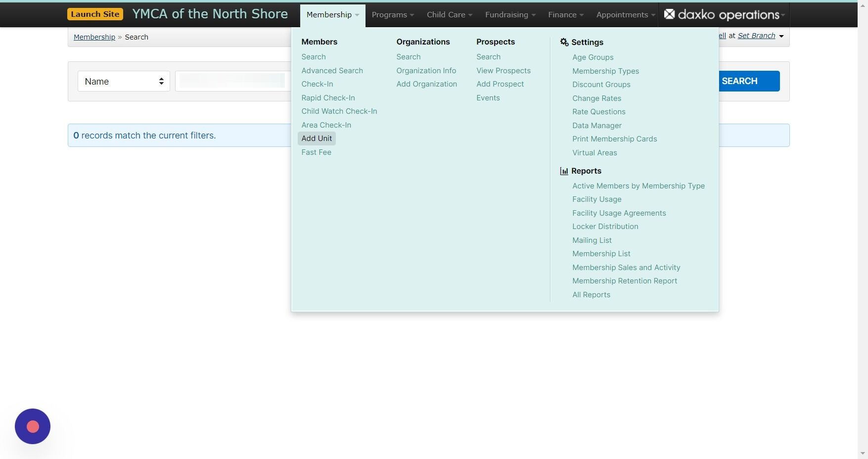Viewport: 868px width, 459px height.
Task: Open Advanced Search under Members
Action: tap(332, 70)
